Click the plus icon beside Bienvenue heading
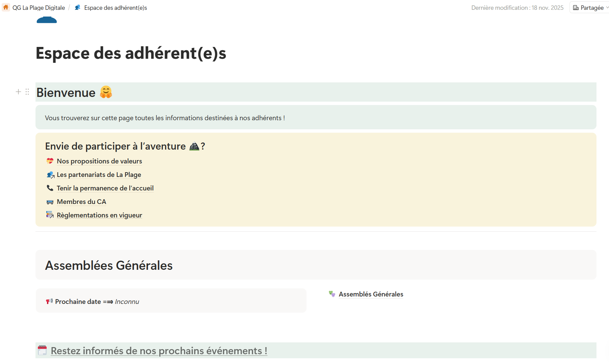 click(x=18, y=92)
